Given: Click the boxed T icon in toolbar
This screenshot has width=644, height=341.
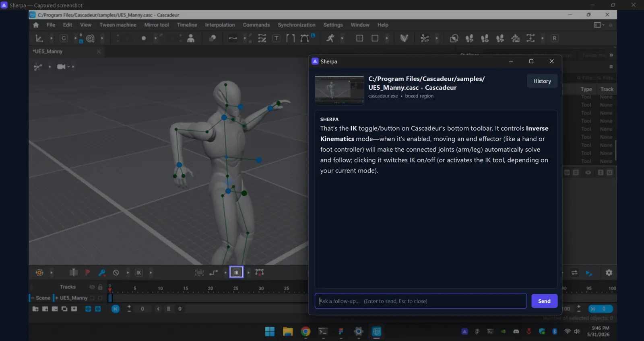Looking at the screenshot, I should tap(277, 38).
